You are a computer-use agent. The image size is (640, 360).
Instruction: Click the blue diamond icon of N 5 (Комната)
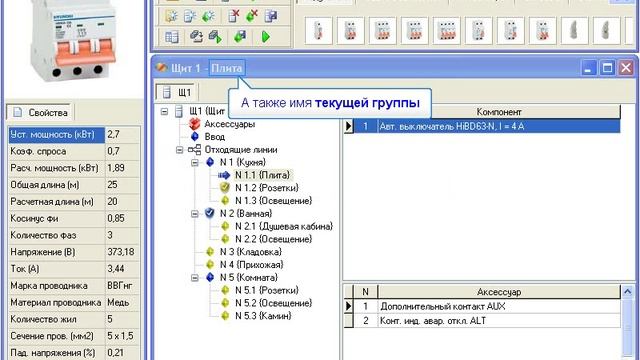tap(210, 277)
